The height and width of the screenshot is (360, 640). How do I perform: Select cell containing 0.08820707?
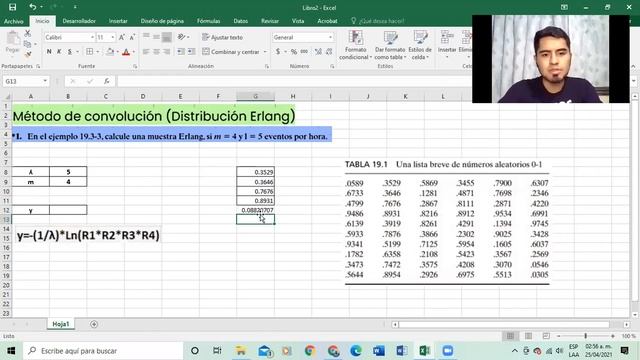[x=256, y=210]
